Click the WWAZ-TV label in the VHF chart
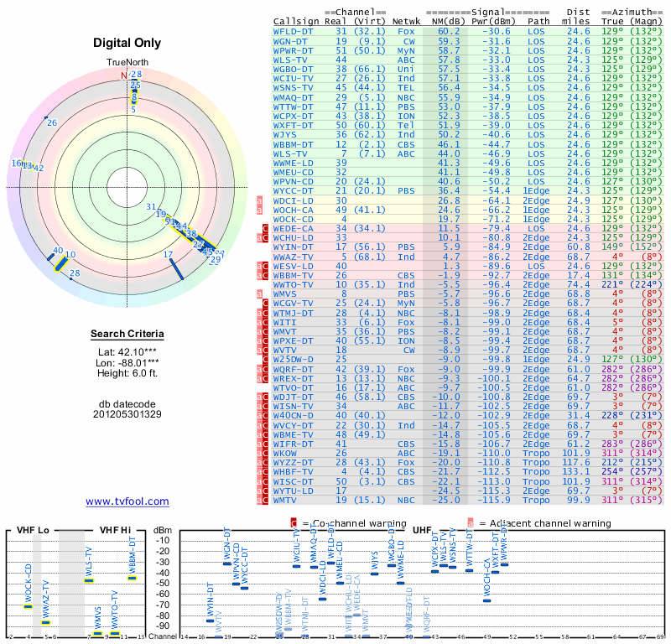Image resolution: width=671 pixels, height=644 pixels. [46, 600]
